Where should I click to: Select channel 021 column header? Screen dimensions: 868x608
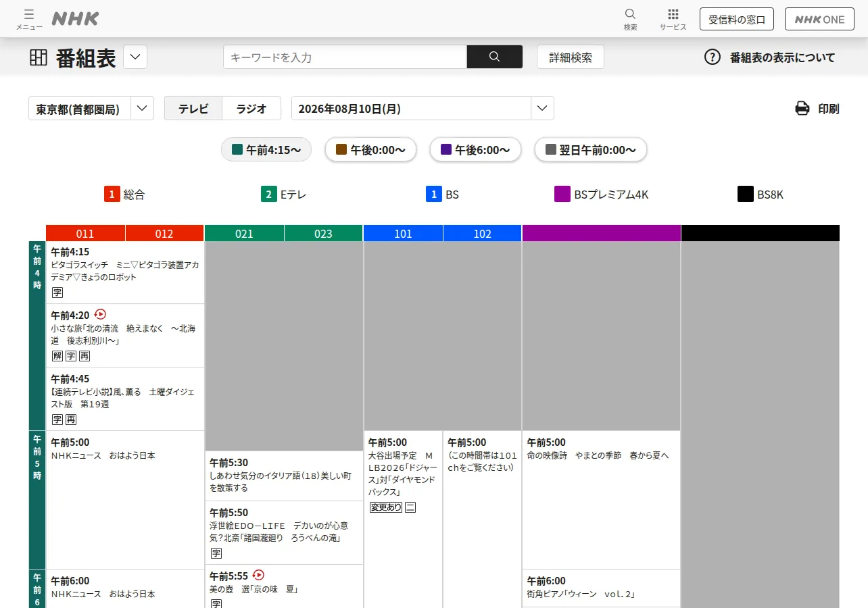pyautogui.click(x=244, y=233)
